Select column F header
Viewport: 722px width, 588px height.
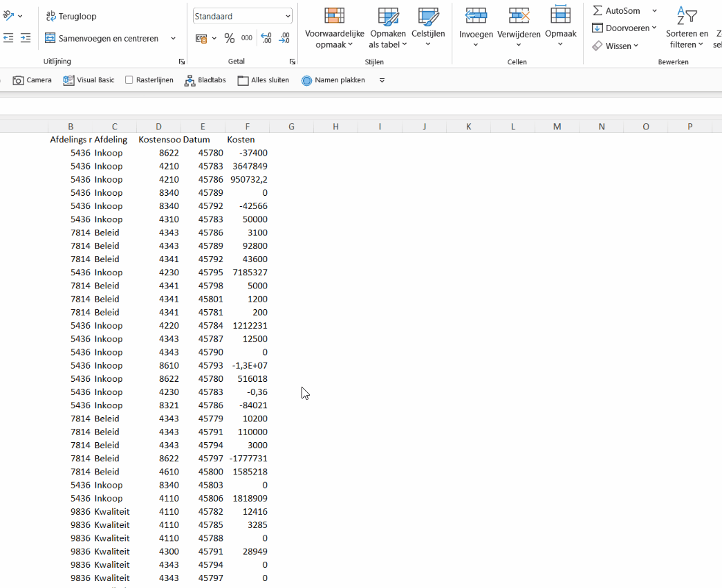tap(247, 127)
